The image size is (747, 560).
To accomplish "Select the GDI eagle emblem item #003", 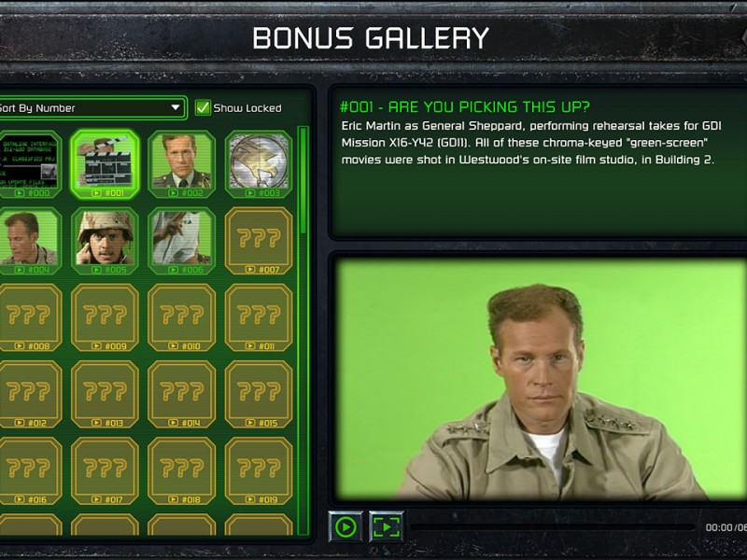I will tap(259, 164).
